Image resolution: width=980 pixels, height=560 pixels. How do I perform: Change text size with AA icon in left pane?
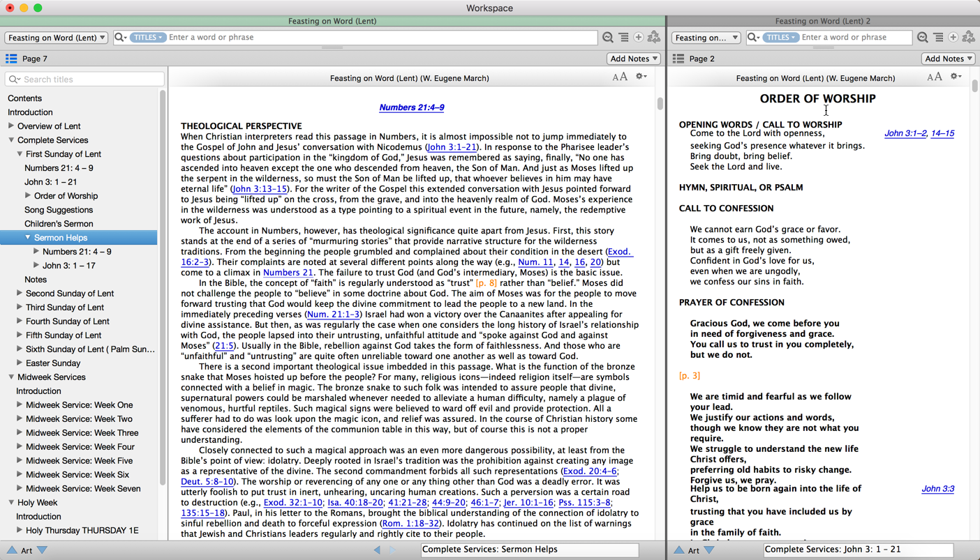point(620,77)
